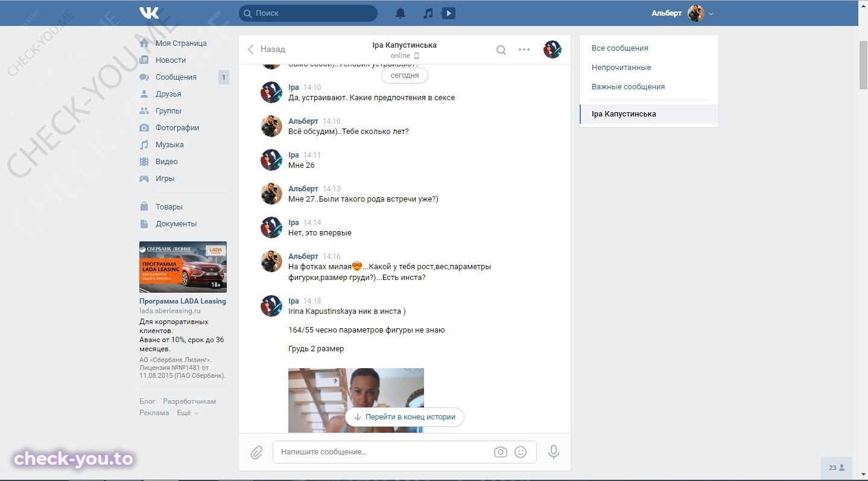The image size is (868, 481).
Task: Click sender name Іра on the 14:14 message
Action: point(294,223)
